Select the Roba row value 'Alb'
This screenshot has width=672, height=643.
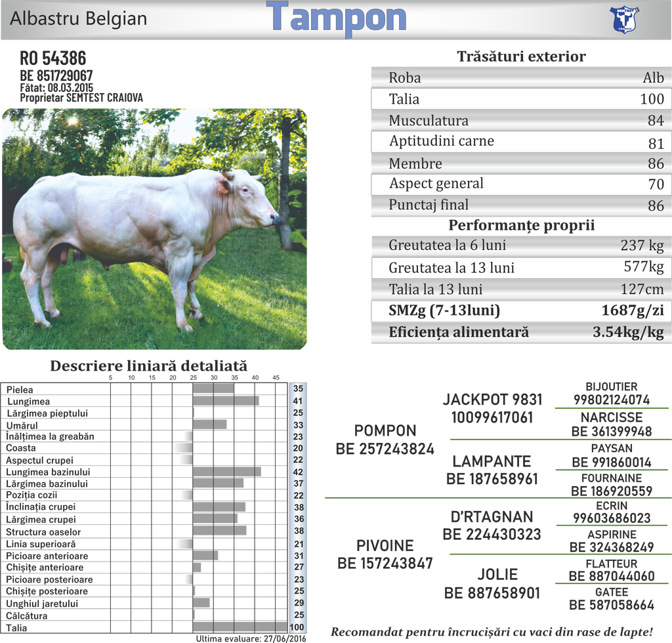(653, 77)
